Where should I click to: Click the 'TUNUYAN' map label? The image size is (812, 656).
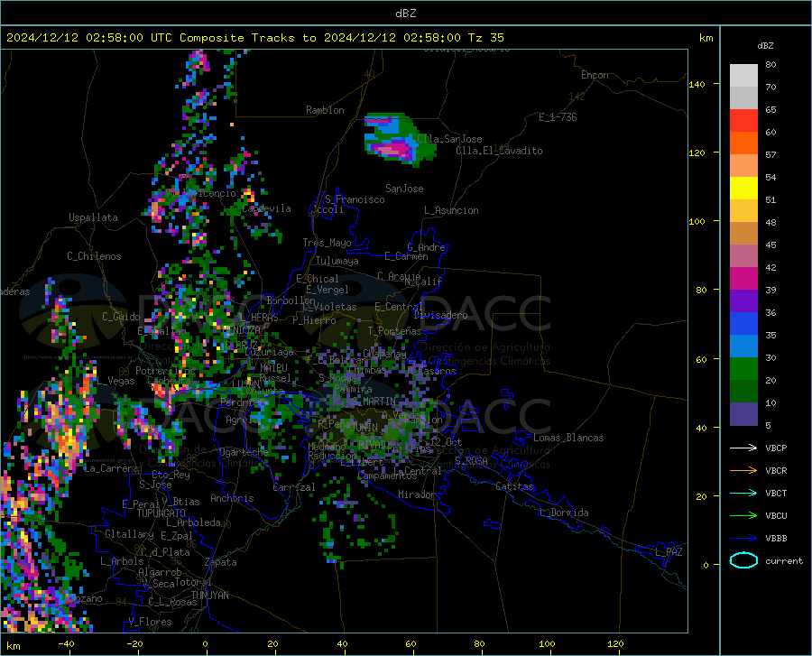[x=209, y=596]
